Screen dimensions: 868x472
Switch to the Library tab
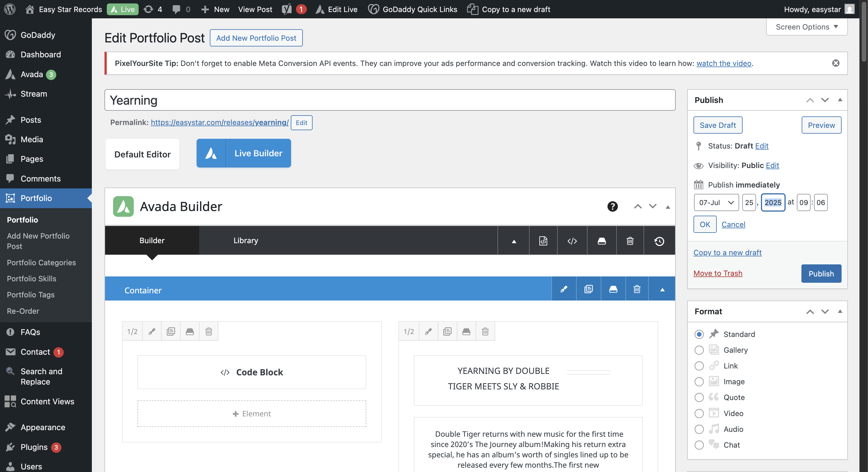click(246, 240)
